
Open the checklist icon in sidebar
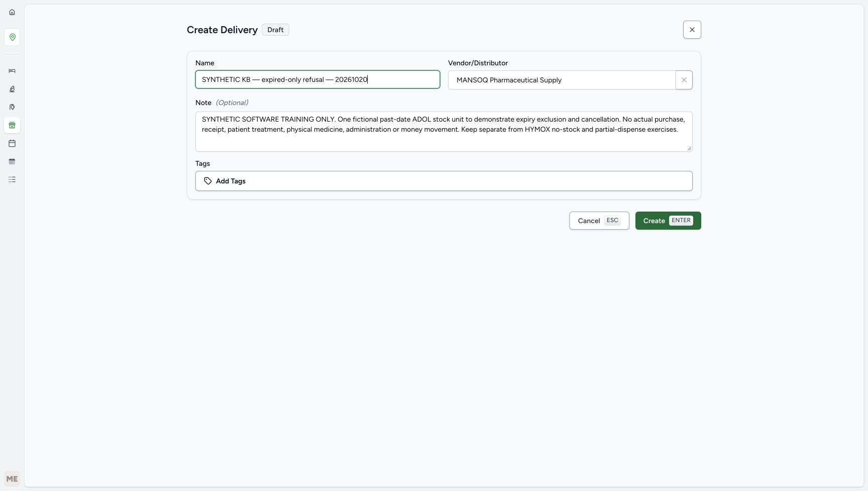point(12,179)
